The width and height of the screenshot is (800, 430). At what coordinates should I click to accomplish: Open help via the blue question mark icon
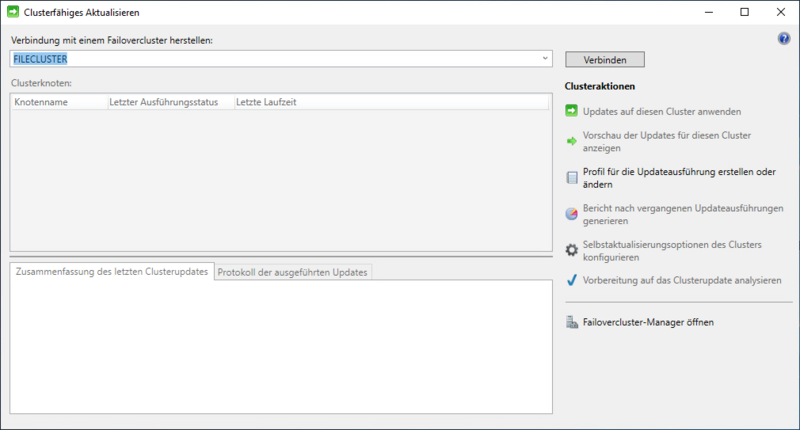point(784,39)
